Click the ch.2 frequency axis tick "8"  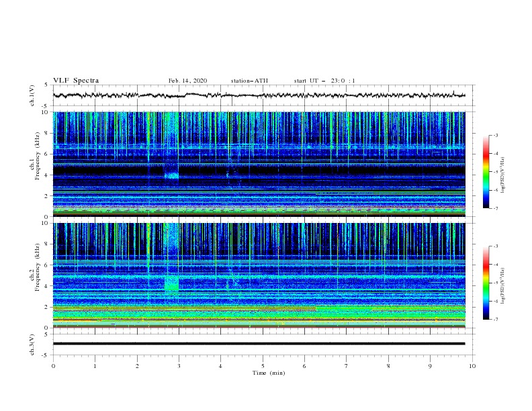(x=46, y=244)
